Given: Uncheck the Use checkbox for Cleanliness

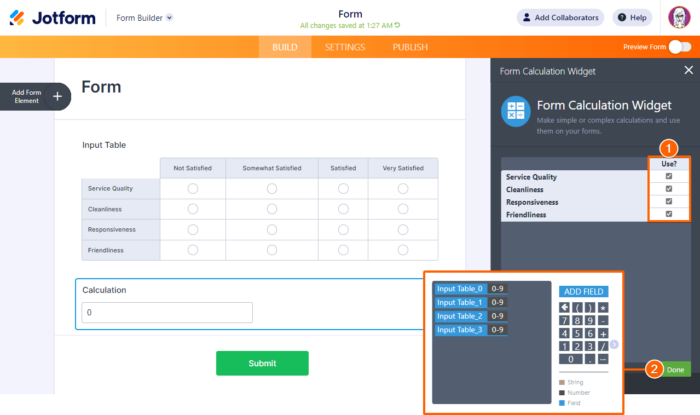Looking at the screenshot, I should [669, 189].
